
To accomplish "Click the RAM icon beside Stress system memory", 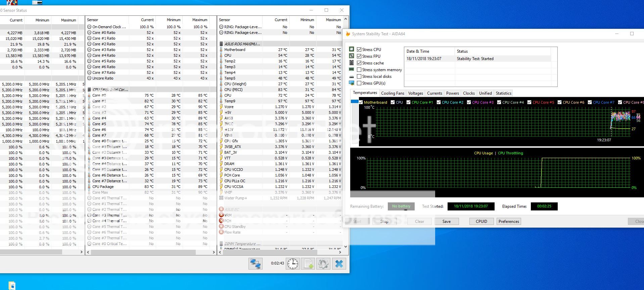I will [x=352, y=69].
